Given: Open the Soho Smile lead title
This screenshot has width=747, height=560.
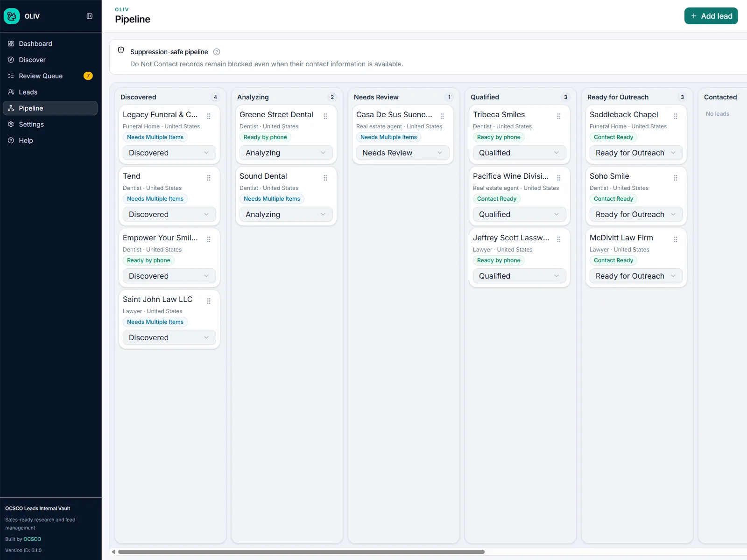Looking at the screenshot, I should pyautogui.click(x=609, y=176).
